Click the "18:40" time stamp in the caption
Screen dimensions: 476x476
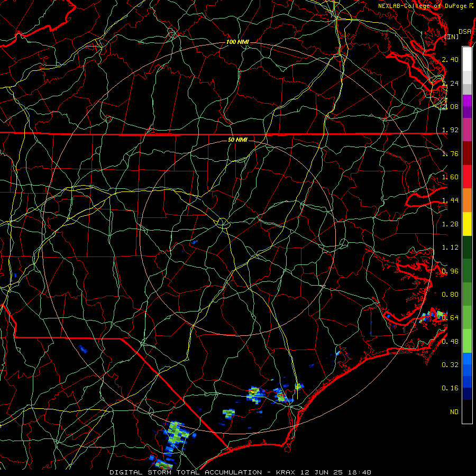click(360, 472)
